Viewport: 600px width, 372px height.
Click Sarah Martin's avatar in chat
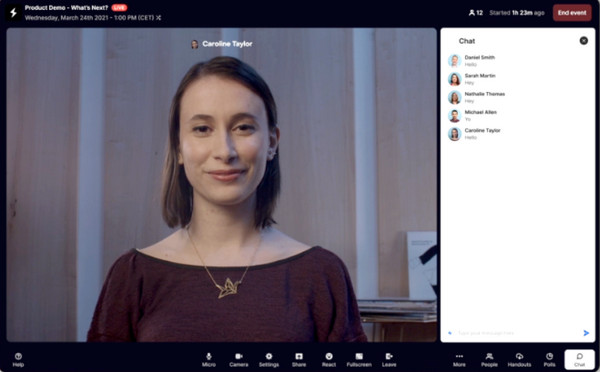(455, 79)
